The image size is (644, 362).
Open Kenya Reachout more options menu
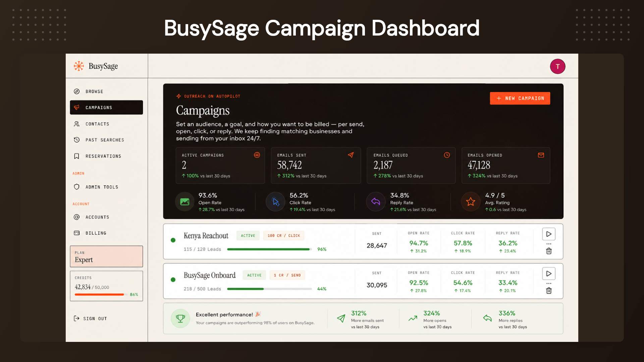pos(549,244)
